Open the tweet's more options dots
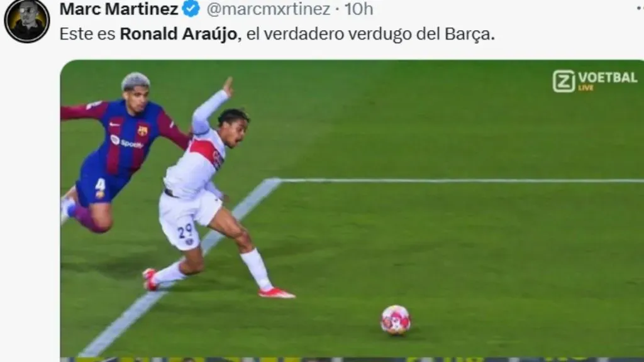Image resolution: width=644 pixels, height=362 pixels. pos(640,9)
